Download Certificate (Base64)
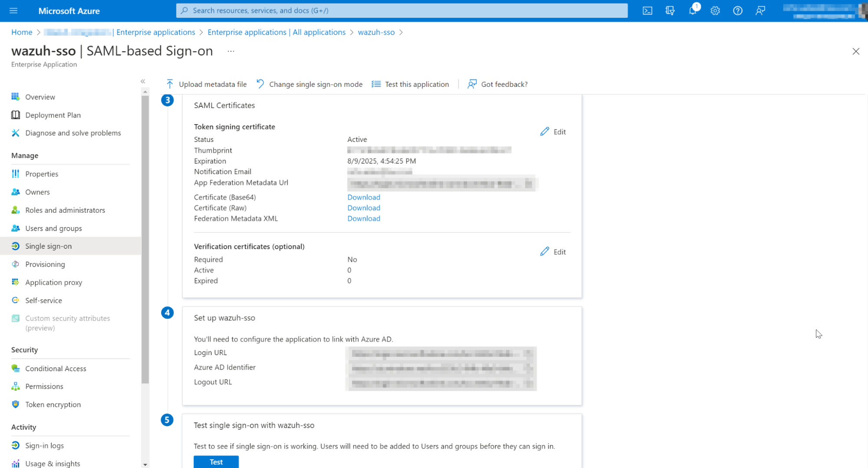The image size is (868, 468). coord(363,197)
